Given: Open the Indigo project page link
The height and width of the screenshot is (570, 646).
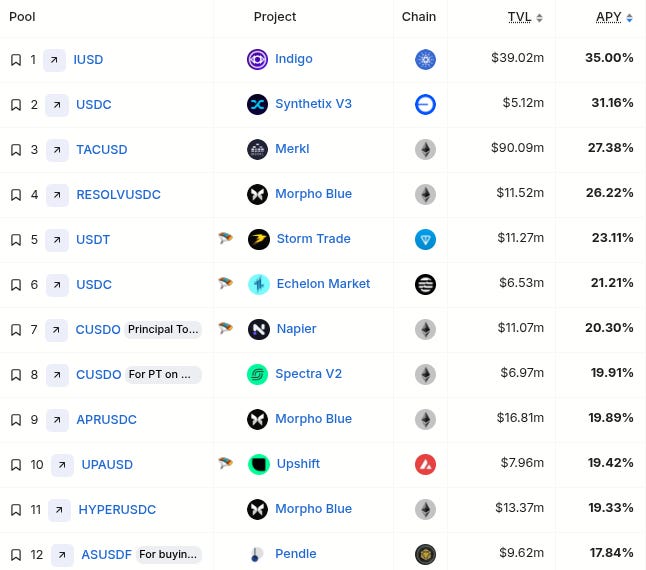Looking at the screenshot, I should [294, 59].
